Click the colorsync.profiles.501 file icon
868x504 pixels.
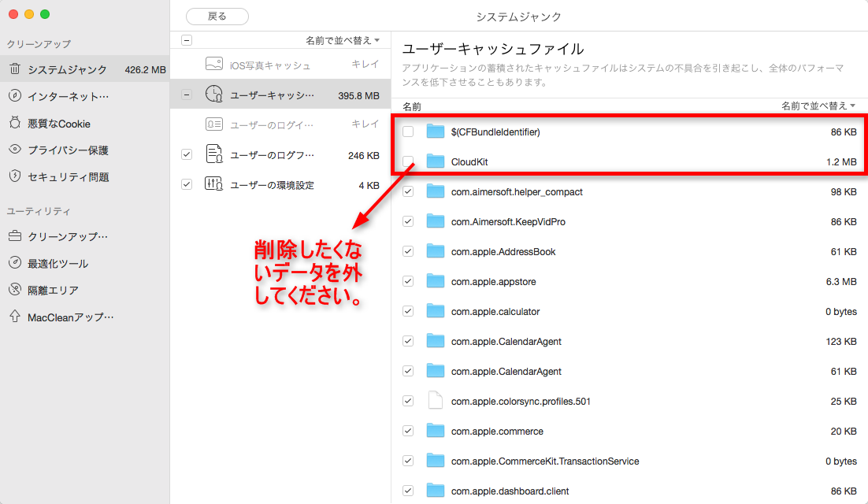pyautogui.click(x=436, y=400)
